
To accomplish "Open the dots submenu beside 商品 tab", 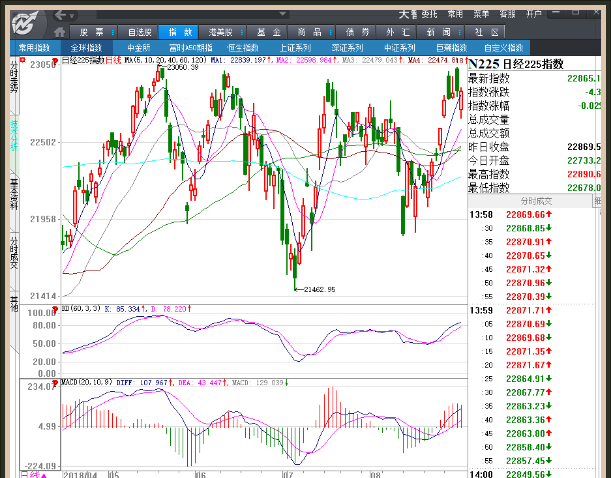I will click(x=330, y=32).
